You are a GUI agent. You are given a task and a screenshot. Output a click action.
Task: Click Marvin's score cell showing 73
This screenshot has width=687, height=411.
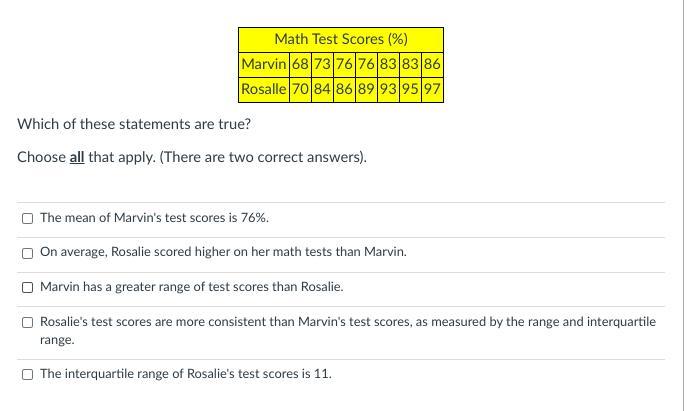click(x=322, y=64)
